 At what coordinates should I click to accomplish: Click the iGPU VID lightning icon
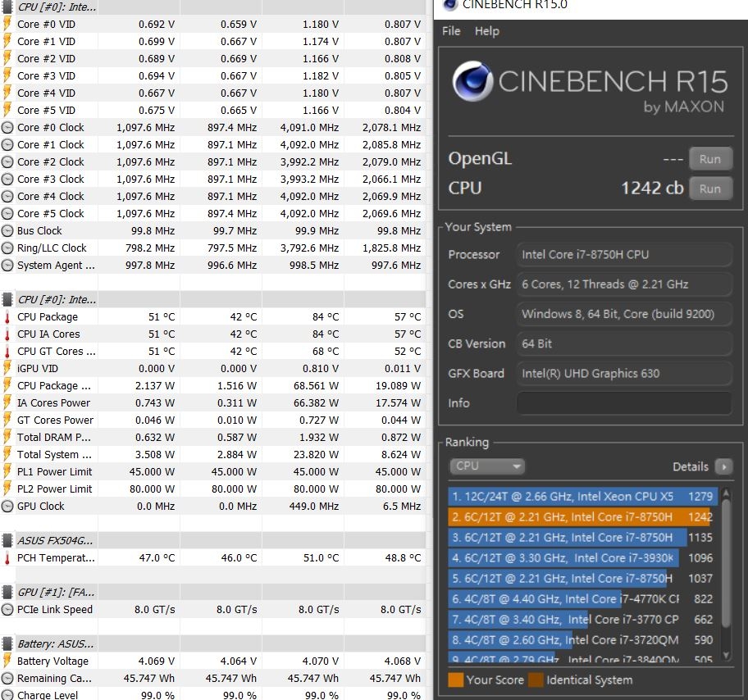click(7, 368)
